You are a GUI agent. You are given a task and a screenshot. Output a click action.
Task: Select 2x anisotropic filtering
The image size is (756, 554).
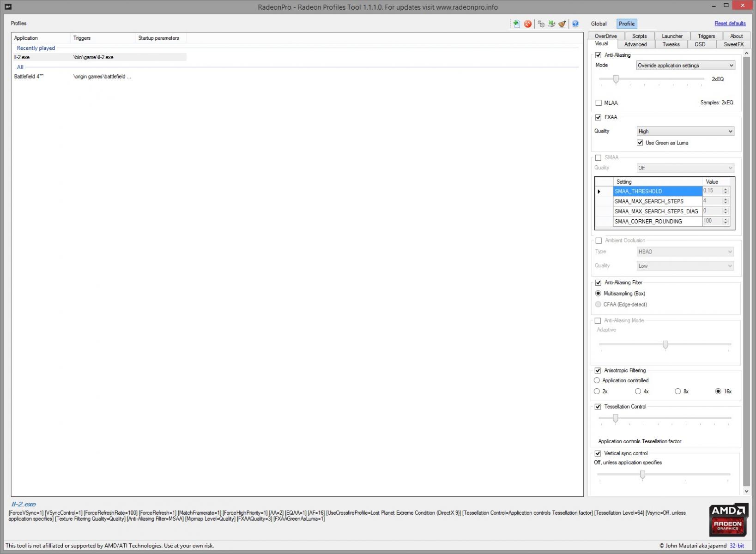click(597, 391)
